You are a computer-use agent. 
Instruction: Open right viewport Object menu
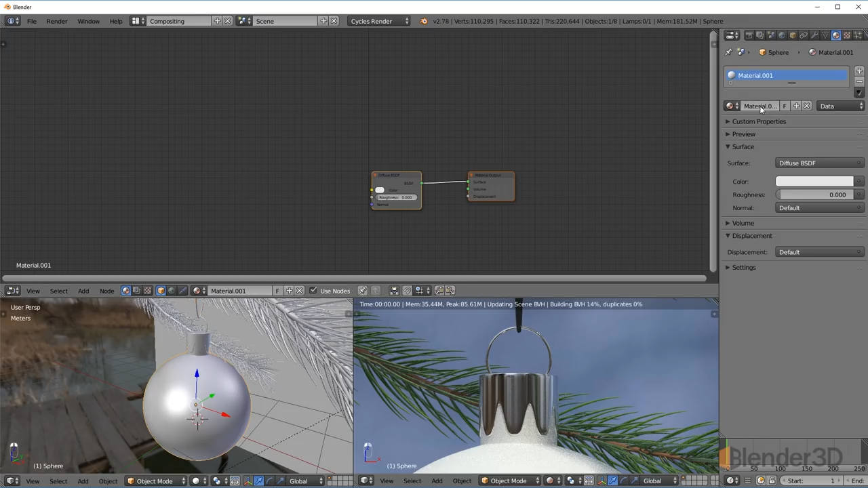coord(462,481)
